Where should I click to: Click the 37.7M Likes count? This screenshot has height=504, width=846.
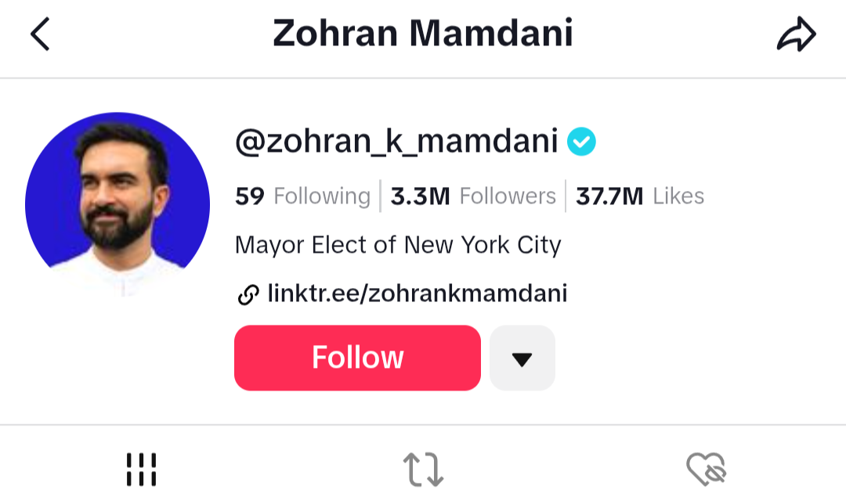click(639, 196)
